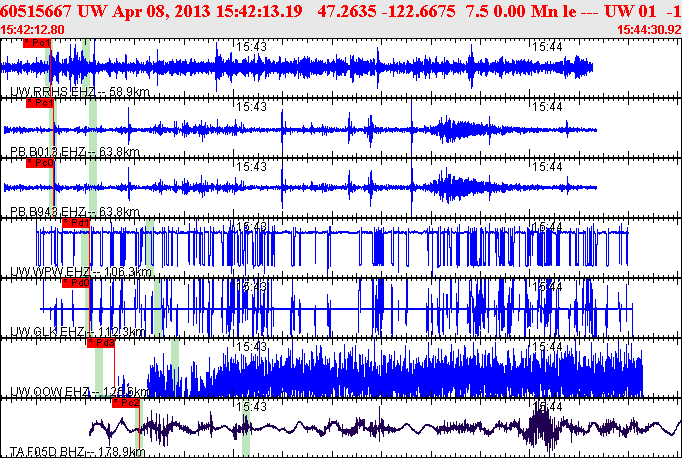
Task: Click the 15:44 time label on B013 trace
Action: [x=547, y=107]
